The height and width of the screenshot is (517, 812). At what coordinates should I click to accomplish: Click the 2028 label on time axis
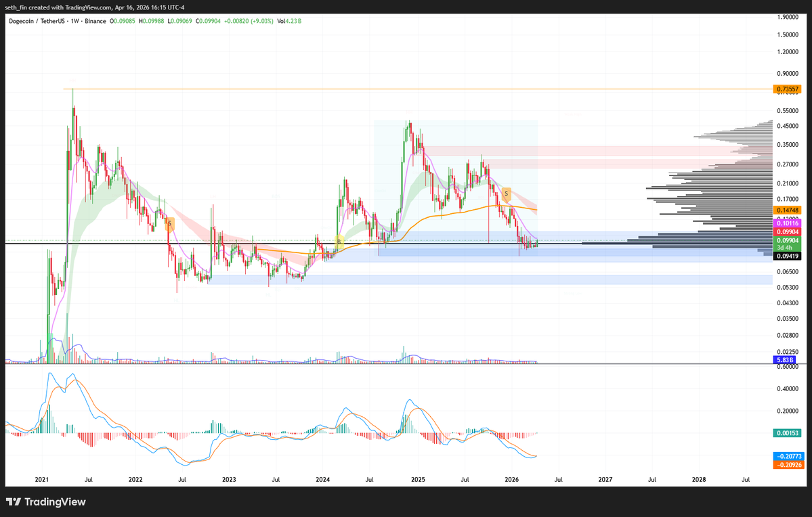point(699,480)
